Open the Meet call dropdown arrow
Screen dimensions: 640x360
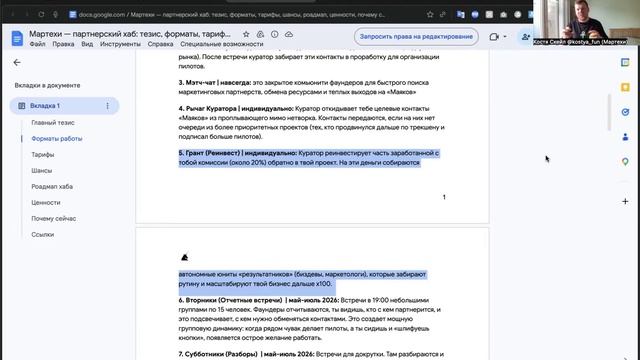[505, 37]
